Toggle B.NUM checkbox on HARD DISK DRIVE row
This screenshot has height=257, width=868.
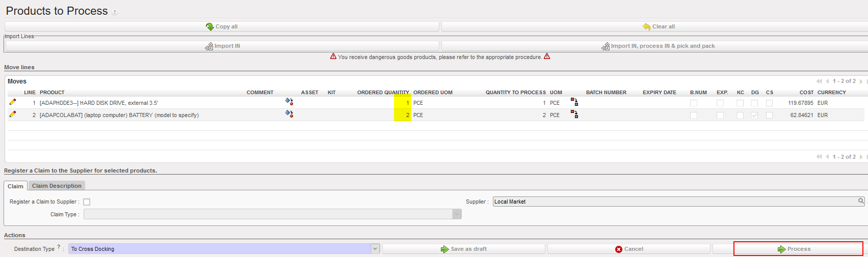pos(694,103)
